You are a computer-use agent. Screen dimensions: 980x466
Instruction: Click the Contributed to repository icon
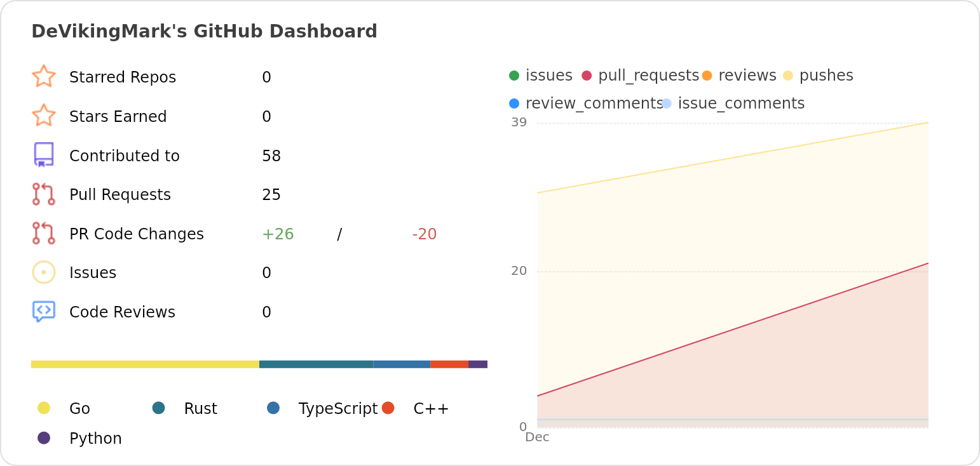pos(44,155)
